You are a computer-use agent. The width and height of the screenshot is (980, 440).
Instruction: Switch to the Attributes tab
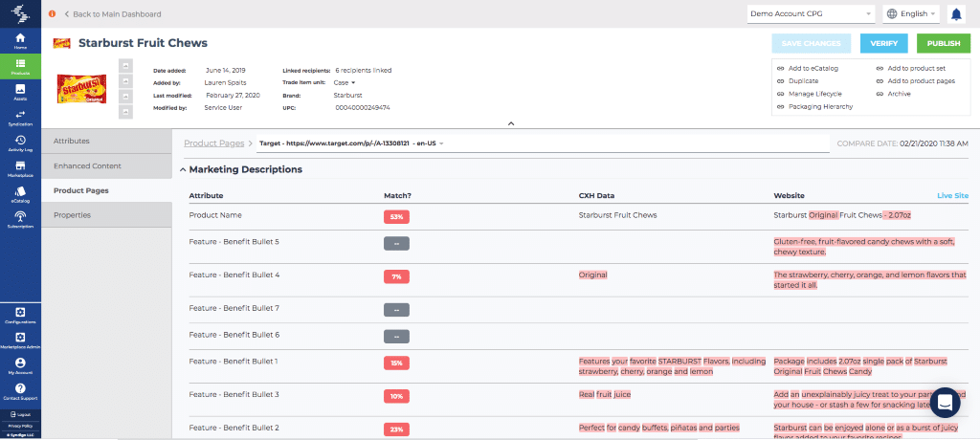click(106, 142)
